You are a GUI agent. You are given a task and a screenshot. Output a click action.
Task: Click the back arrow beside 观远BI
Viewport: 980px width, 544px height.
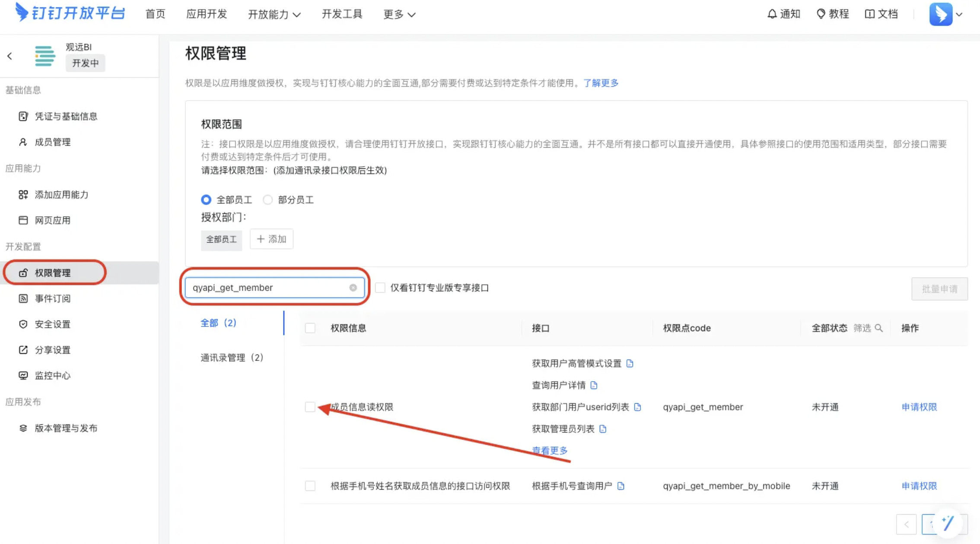[x=10, y=56]
